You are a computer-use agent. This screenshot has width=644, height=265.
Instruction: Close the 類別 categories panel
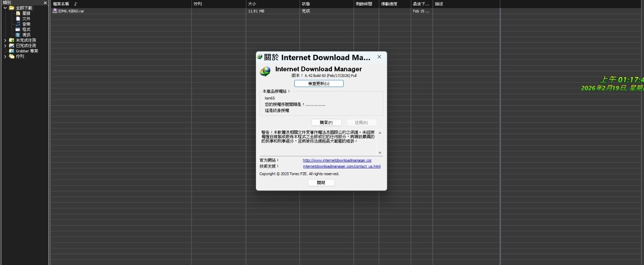[x=45, y=3]
